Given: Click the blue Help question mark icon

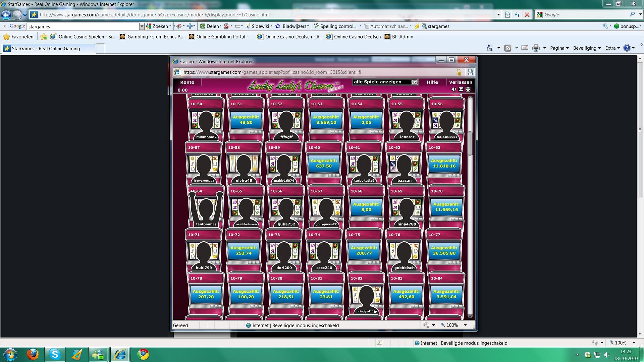Looking at the screenshot, I should (x=627, y=48).
